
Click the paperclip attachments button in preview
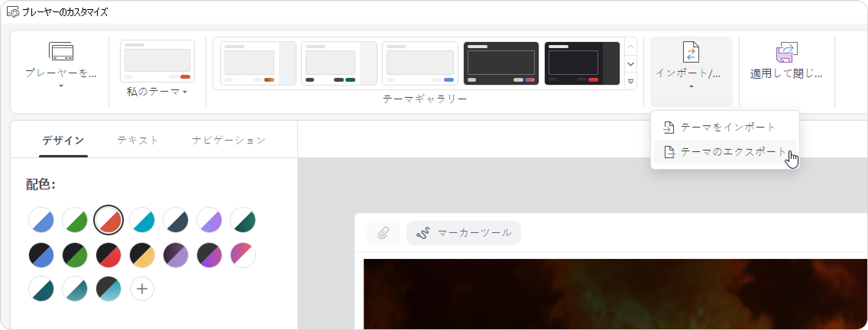(x=383, y=233)
